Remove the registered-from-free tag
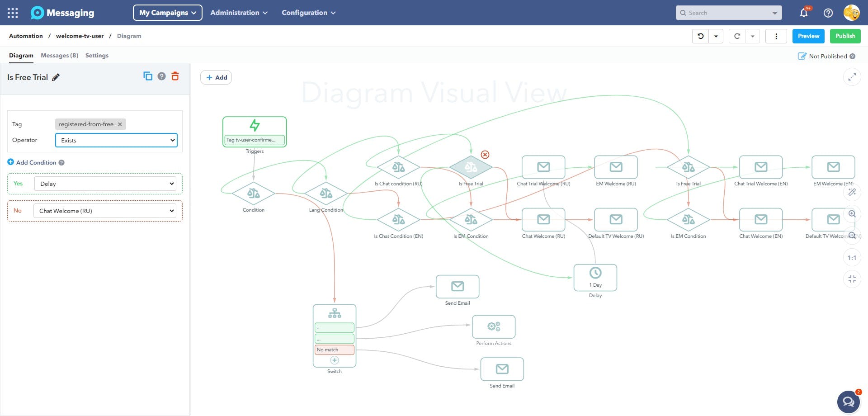This screenshot has height=416, width=868. [x=120, y=124]
